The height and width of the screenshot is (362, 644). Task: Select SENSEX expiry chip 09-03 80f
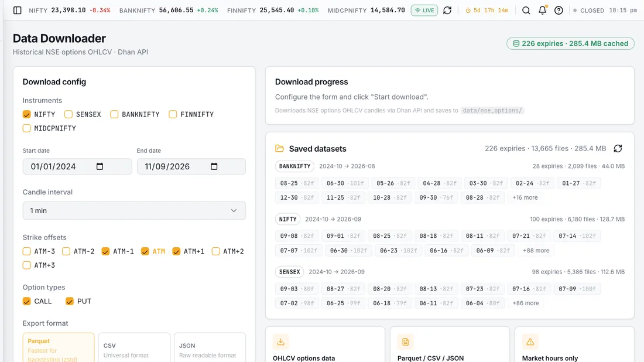(297, 289)
